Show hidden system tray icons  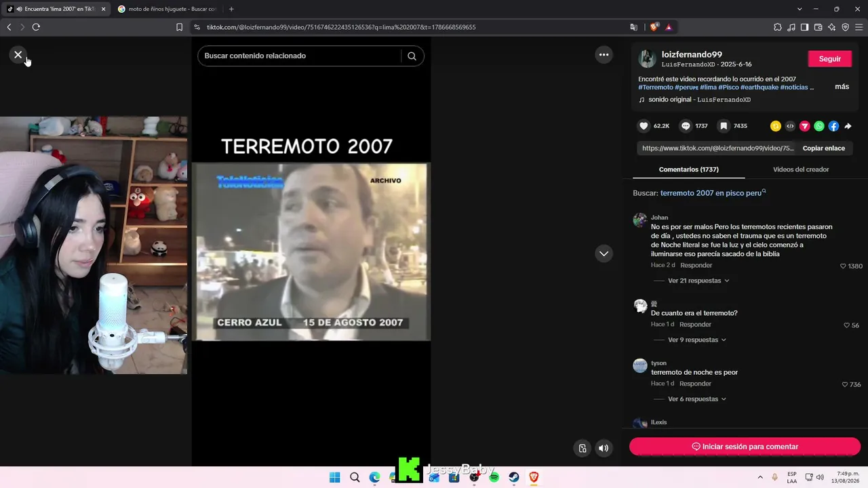click(x=759, y=477)
